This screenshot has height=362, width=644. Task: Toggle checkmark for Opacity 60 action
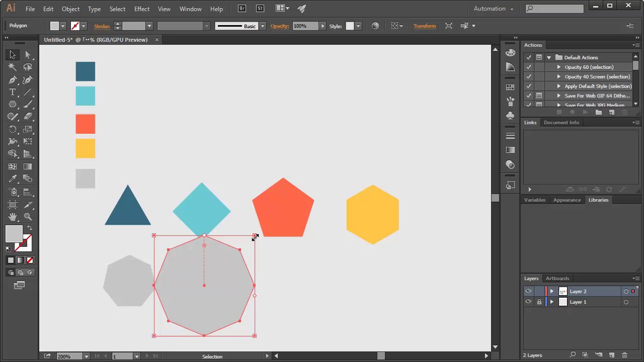tap(528, 67)
